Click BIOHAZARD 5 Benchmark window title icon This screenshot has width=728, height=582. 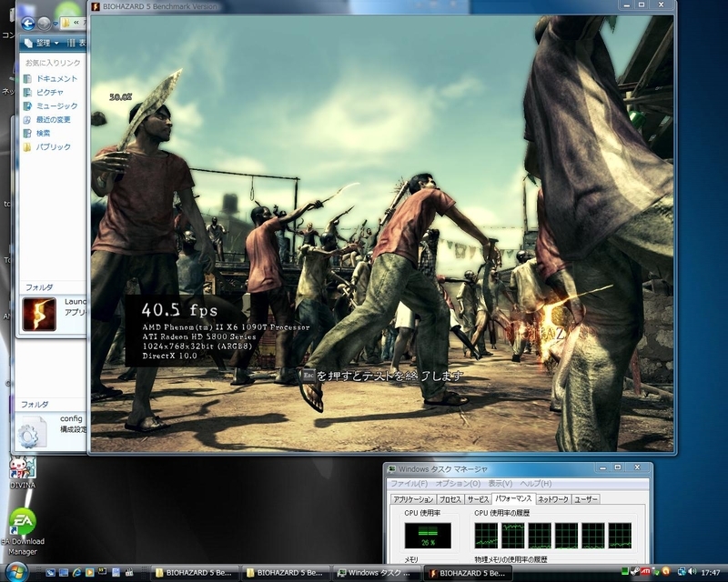96,6
